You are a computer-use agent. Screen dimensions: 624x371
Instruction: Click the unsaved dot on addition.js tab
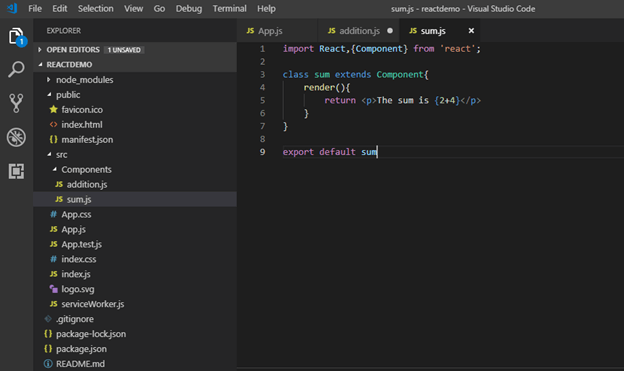point(390,31)
